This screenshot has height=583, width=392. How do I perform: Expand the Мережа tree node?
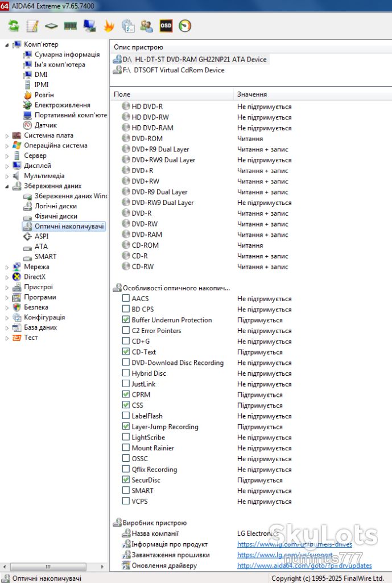[x=7, y=267]
